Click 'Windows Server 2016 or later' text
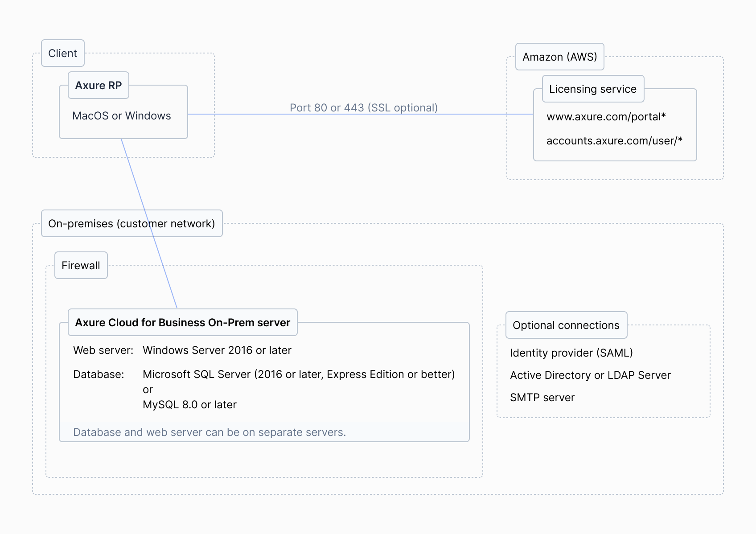756x534 pixels. point(217,350)
